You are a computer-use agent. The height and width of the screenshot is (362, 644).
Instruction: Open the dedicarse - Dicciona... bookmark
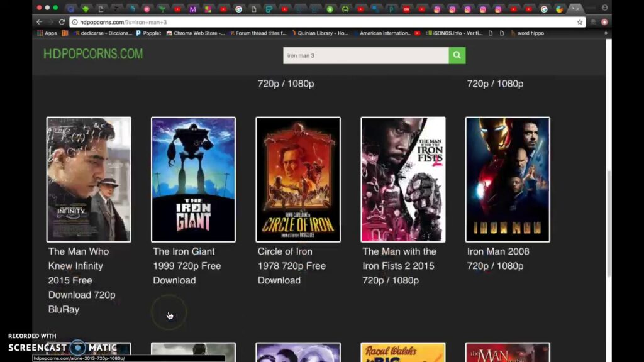coord(103,33)
